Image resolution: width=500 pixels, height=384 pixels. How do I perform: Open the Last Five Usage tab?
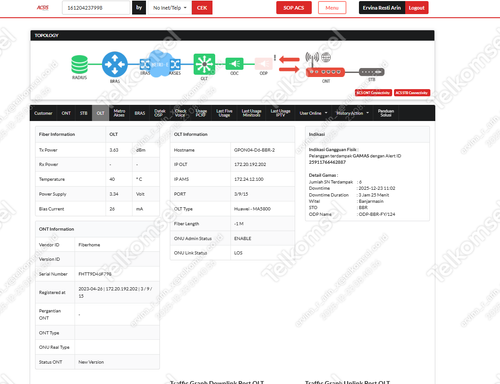(224, 113)
